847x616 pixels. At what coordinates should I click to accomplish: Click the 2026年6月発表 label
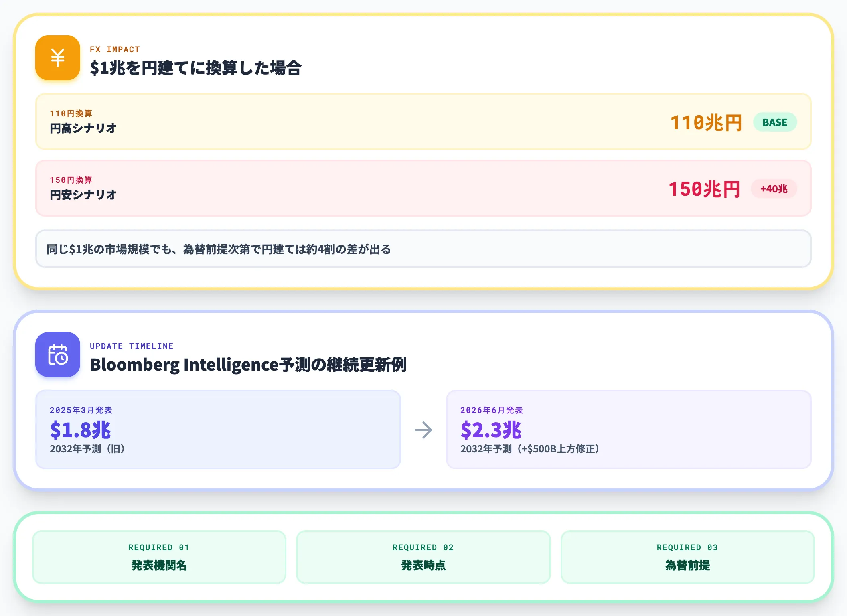pos(492,410)
